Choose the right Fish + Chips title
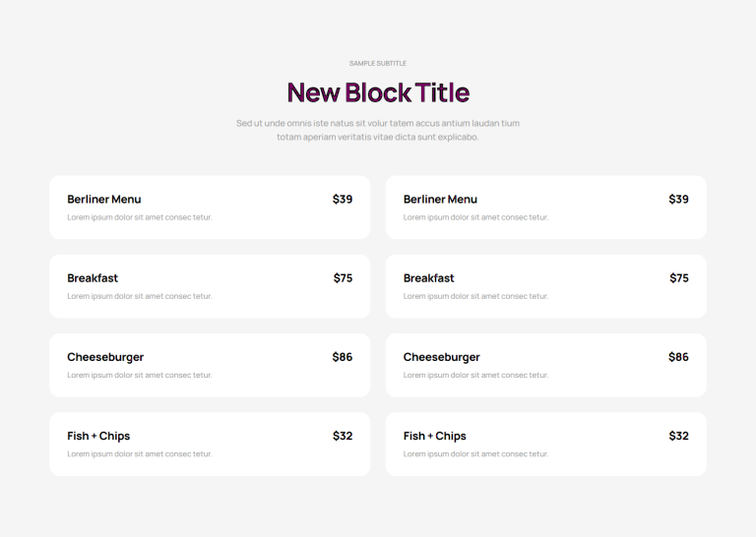 click(x=435, y=436)
